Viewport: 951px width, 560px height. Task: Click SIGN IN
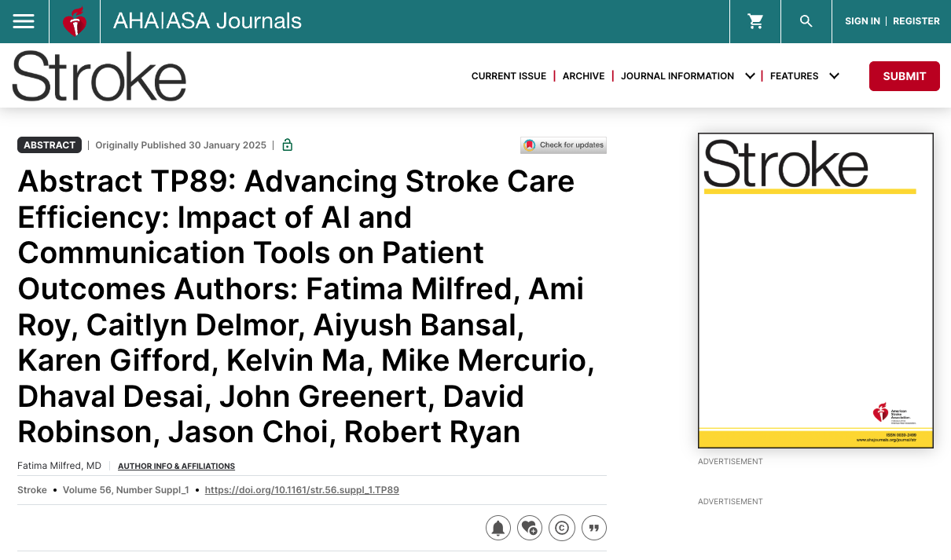pyautogui.click(x=862, y=21)
